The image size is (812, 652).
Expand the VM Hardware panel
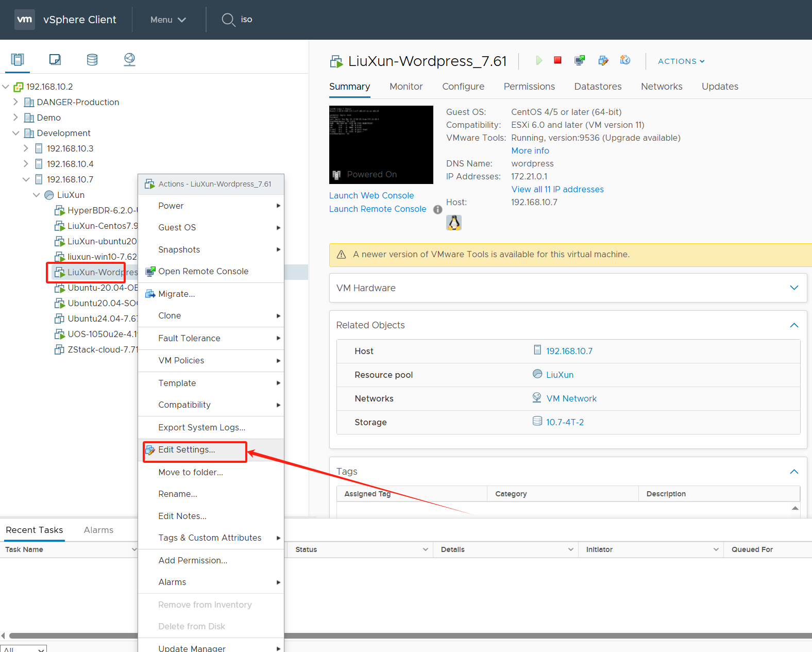click(x=794, y=288)
